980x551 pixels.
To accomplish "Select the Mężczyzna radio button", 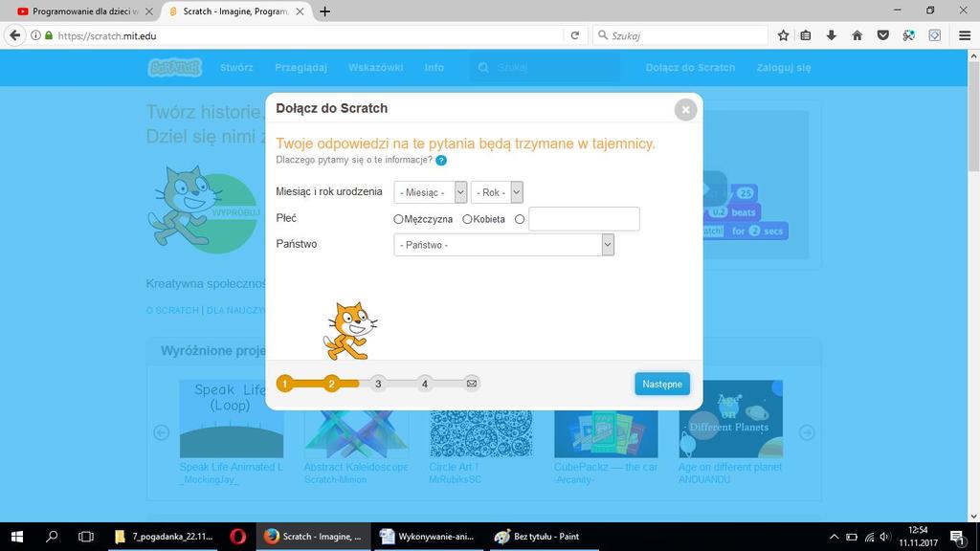I will pyautogui.click(x=398, y=219).
